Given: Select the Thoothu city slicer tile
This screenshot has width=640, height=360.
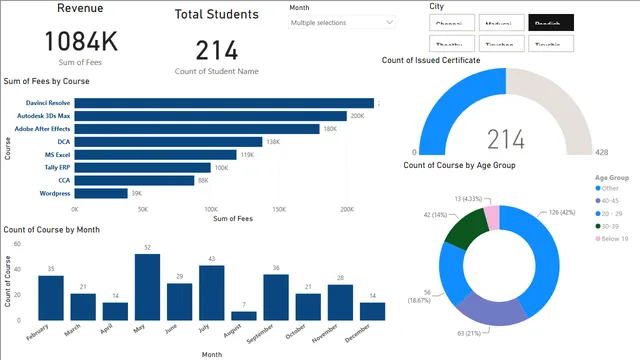Looking at the screenshot, I should (x=452, y=43).
